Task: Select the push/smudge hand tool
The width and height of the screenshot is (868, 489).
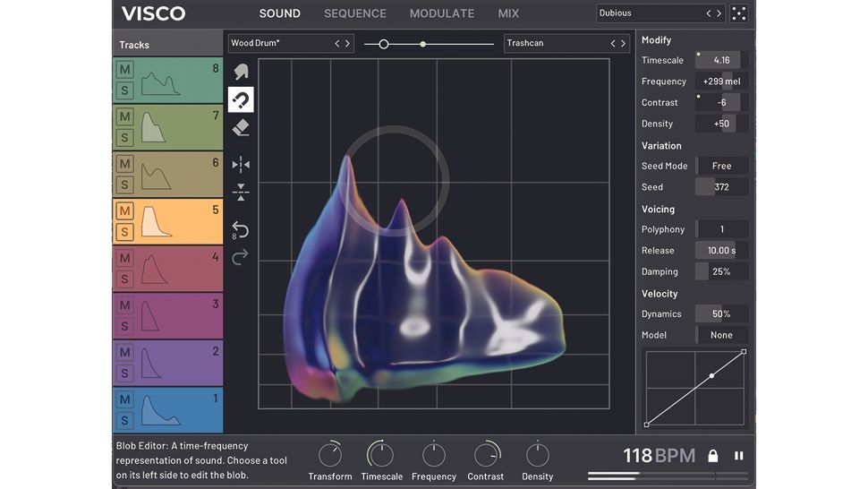Action: [241, 72]
